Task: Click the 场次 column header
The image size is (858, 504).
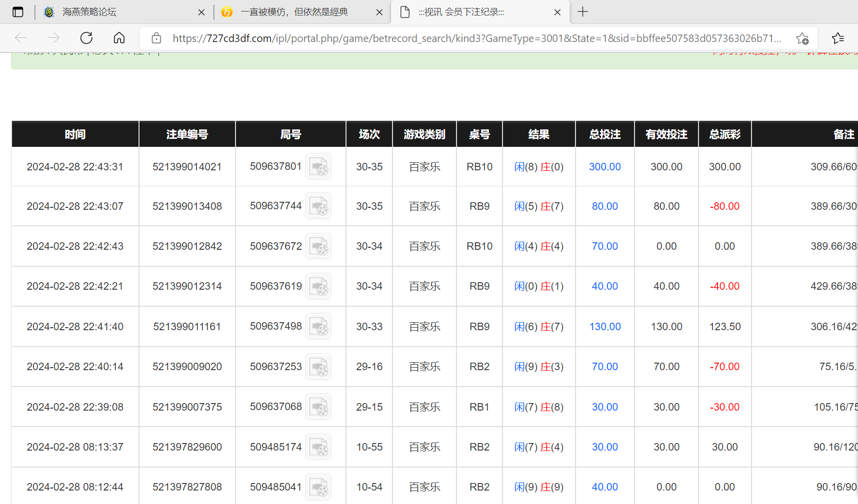Action: [x=369, y=134]
